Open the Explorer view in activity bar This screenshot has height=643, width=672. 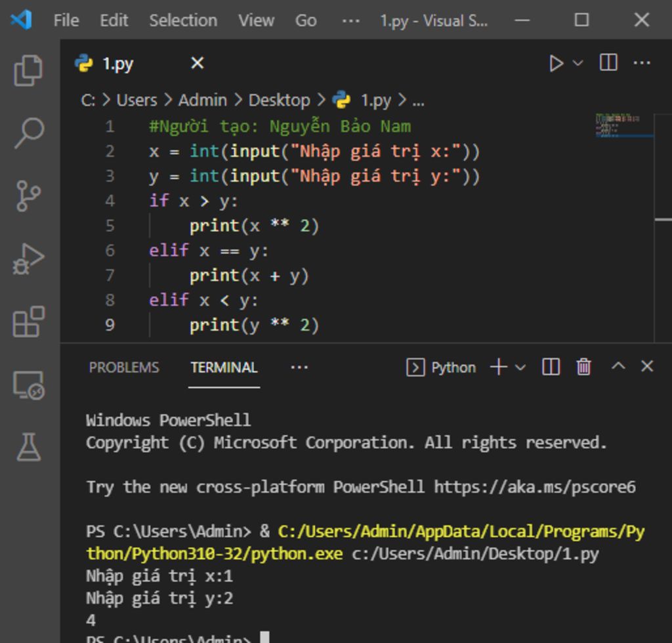coord(28,70)
